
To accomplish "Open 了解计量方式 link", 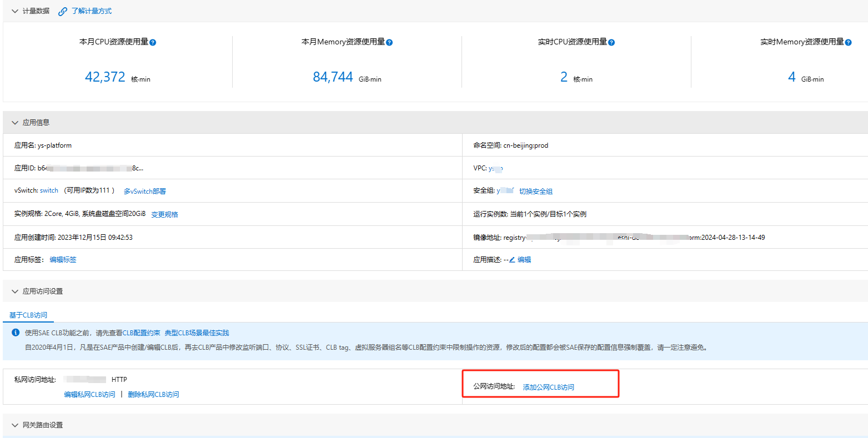I will (x=92, y=11).
